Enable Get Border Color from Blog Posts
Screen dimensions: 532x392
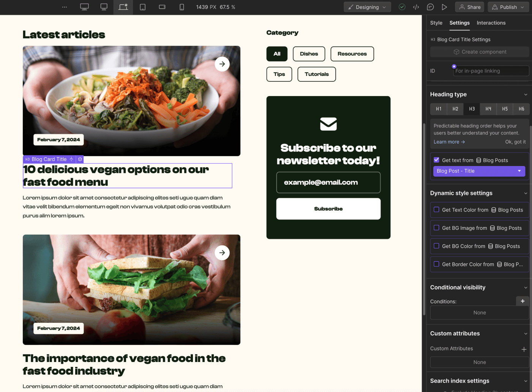[x=437, y=264]
